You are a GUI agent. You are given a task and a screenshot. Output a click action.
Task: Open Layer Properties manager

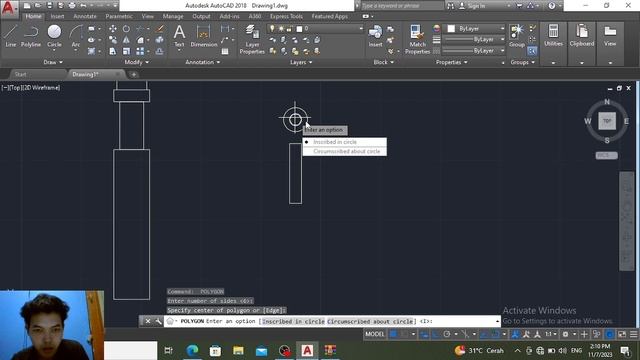pyautogui.click(x=252, y=39)
